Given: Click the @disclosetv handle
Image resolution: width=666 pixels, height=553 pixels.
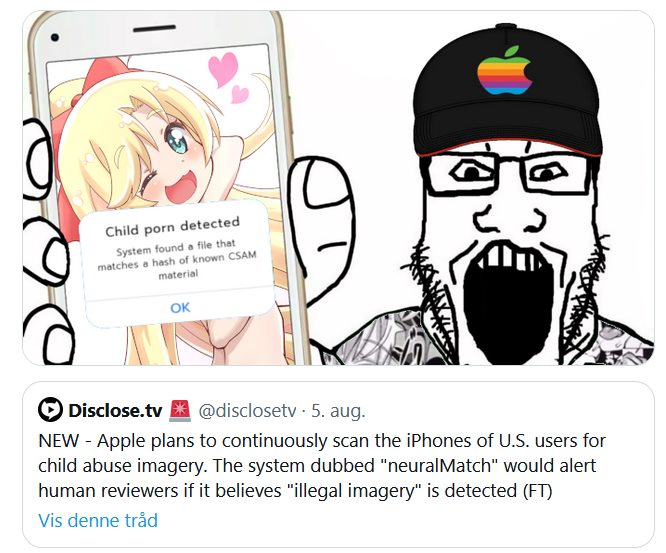Looking at the screenshot, I should [x=247, y=410].
